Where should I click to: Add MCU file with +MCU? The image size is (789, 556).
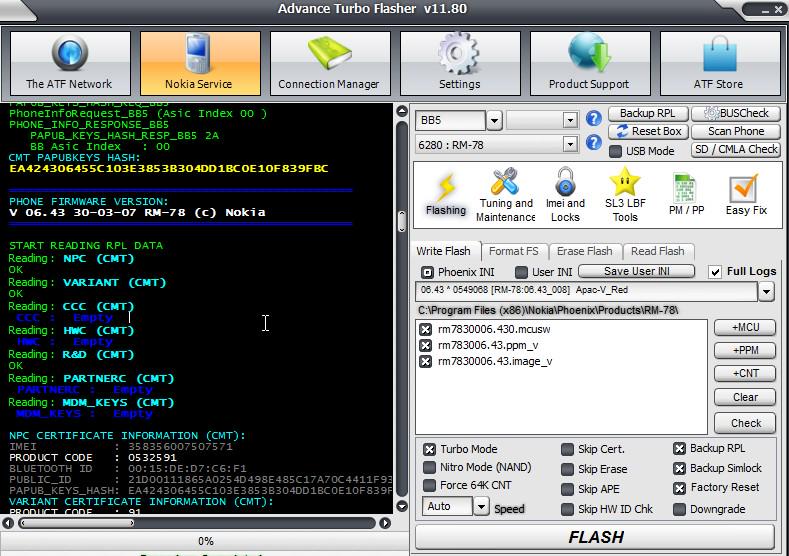coord(745,328)
